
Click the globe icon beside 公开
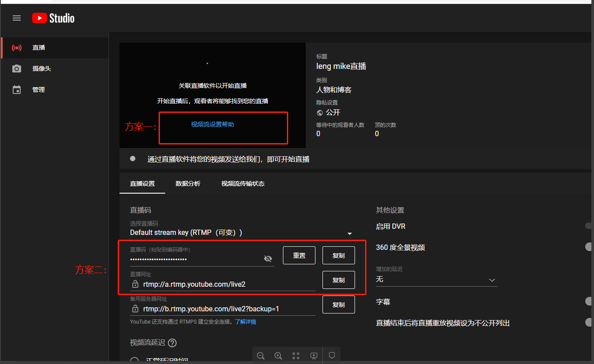pos(320,113)
